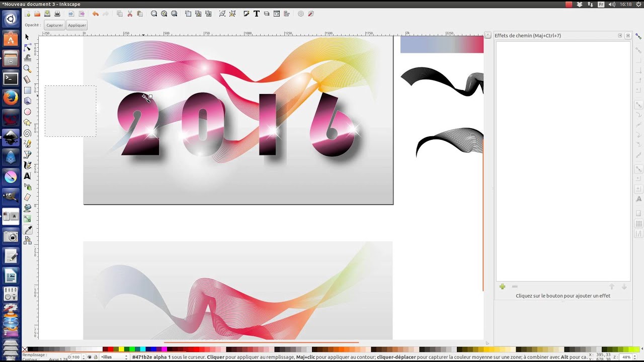Viewport: 644px width, 362px height.
Task: Open the Text and Font dialog icon
Action: click(x=257, y=14)
